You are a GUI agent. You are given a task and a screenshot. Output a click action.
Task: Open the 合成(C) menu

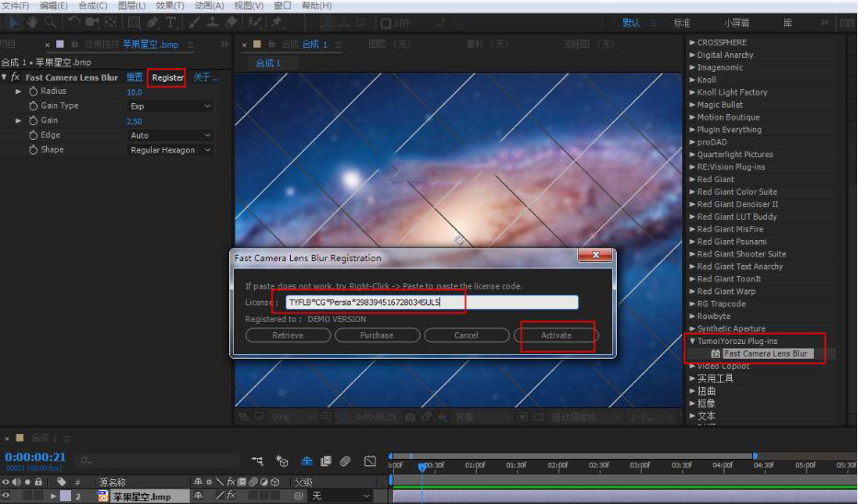tap(92, 6)
